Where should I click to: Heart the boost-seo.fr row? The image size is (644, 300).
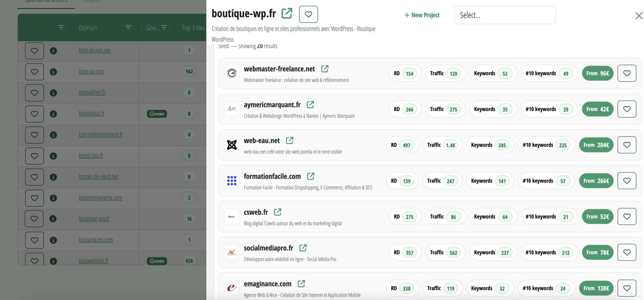(35, 156)
